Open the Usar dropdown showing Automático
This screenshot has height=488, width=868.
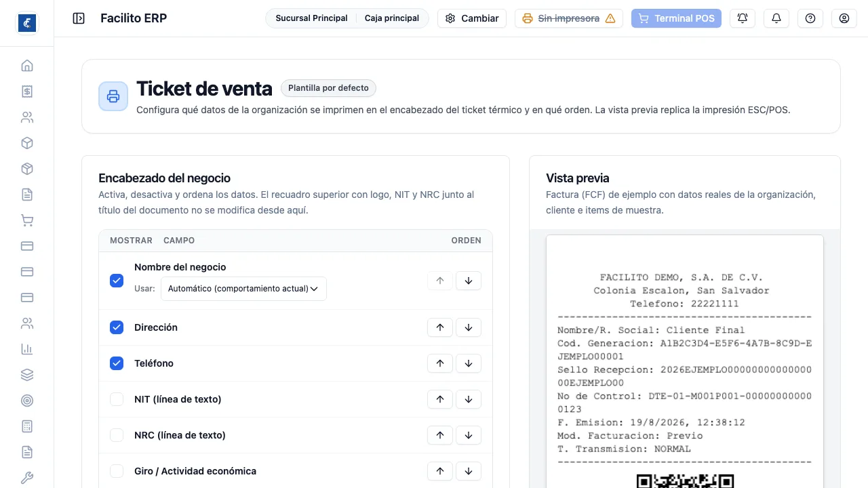coord(243,289)
